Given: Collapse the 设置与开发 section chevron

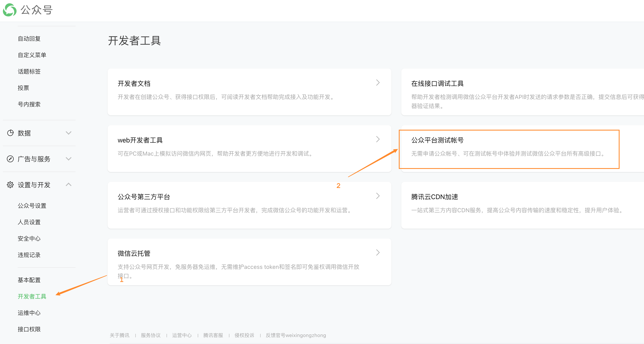Looking at the screenshot, I should pos(69,185).
